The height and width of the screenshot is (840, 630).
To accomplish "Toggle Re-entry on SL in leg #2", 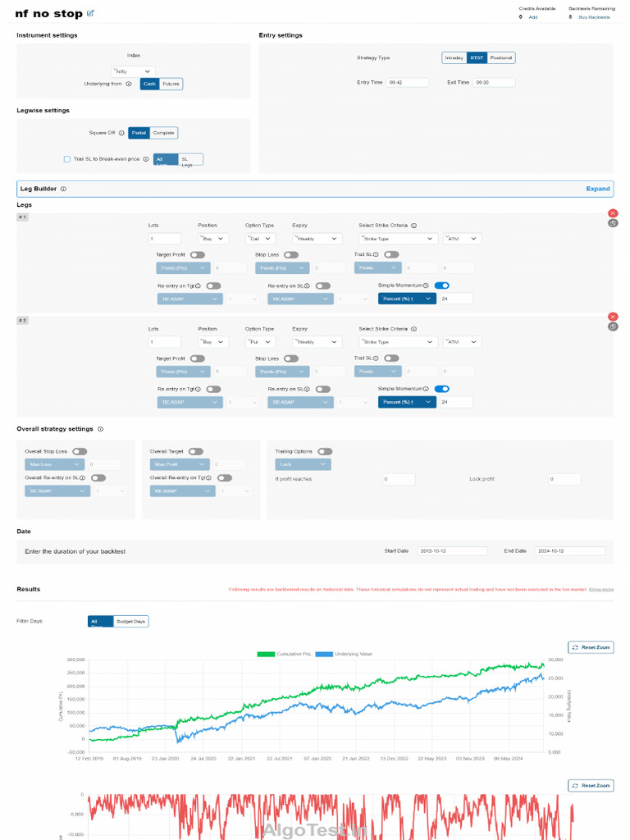I will click(x=323, y=390).
